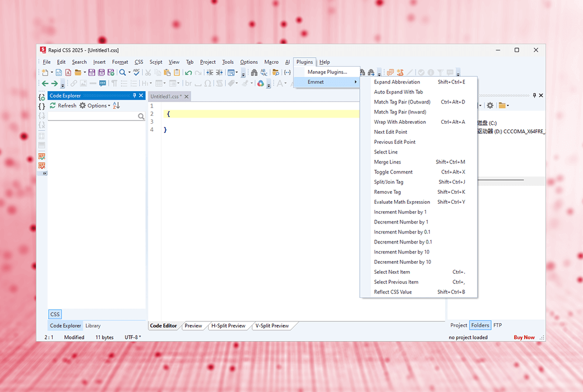Click the Outdent lines icon

[x=219, y=72]
